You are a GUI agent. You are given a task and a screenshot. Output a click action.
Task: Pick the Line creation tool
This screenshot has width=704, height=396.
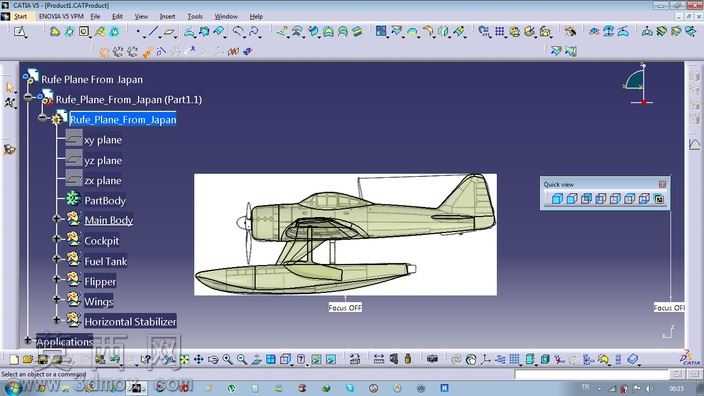[153, 31]
